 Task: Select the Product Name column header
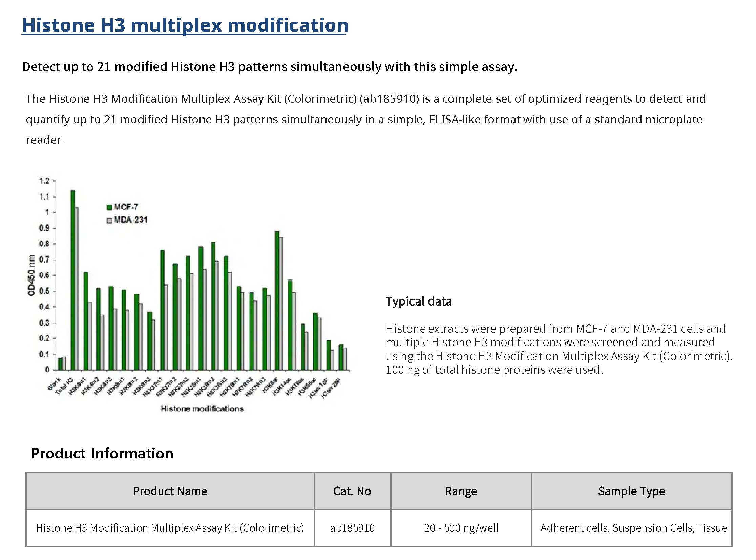pyautogui.click(x=170, y=491)
